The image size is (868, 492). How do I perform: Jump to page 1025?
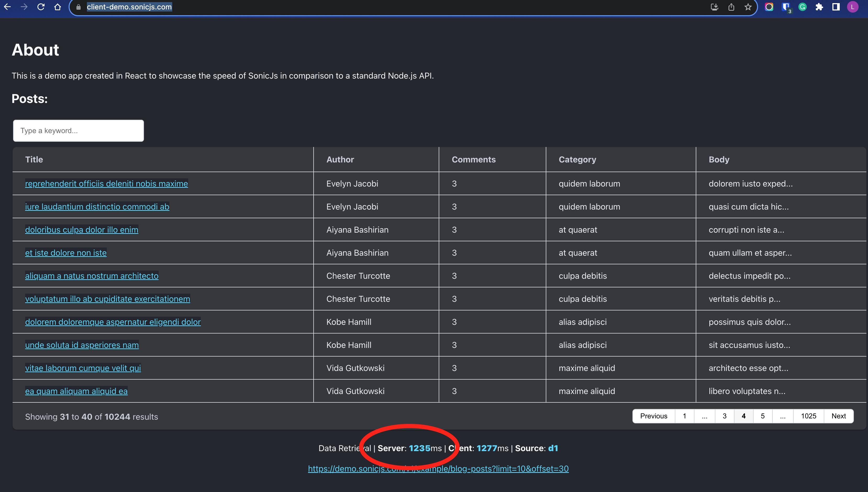(809, 416)
